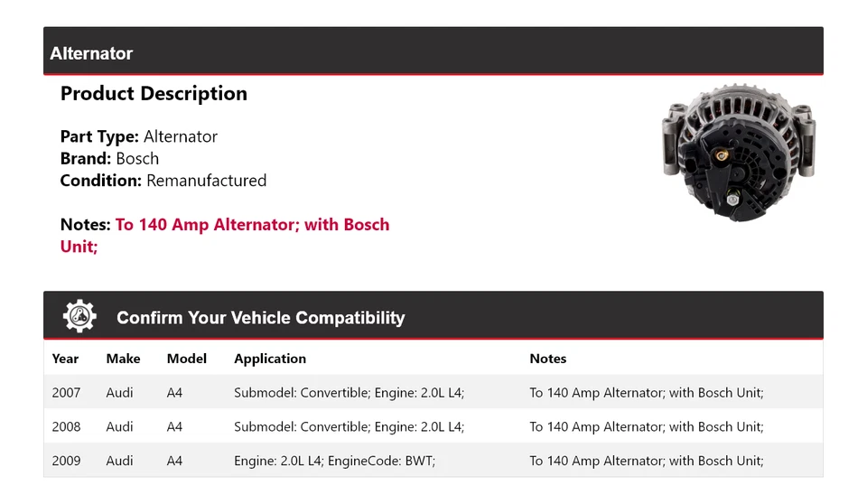Select the 2009 year cell

tap(66, 461)
